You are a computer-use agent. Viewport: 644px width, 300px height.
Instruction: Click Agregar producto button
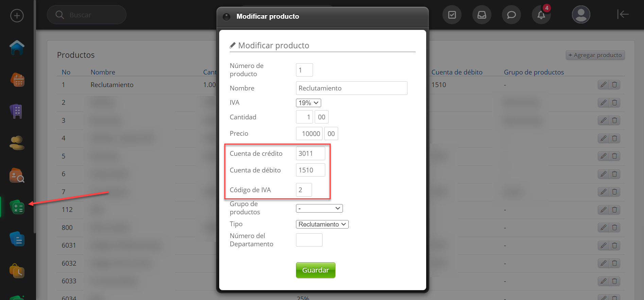(x=595, y=55)
